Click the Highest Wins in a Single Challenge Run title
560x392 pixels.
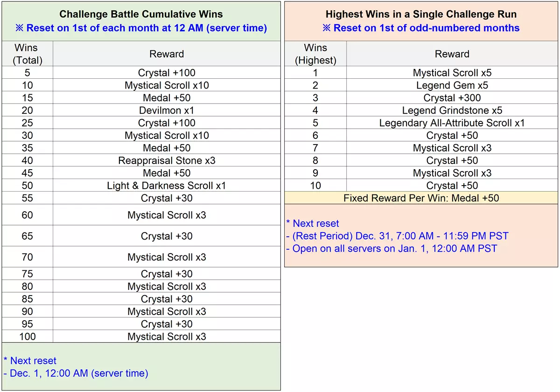421,14
